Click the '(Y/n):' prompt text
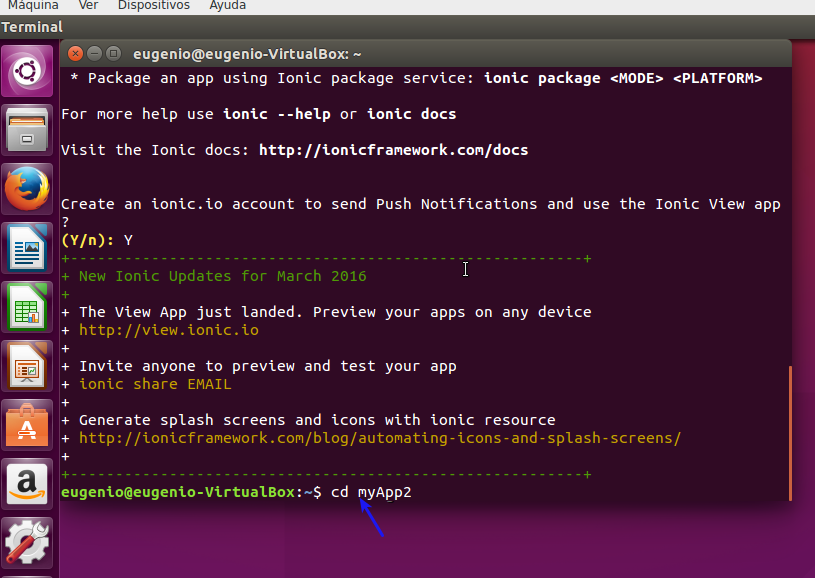This screenshot has height=578, width=815. click(88, 240)
